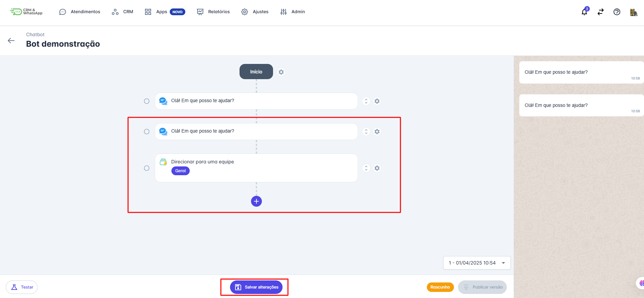644x298 pixels.
Task: Select radio for first greeting message
Action: 147,101
